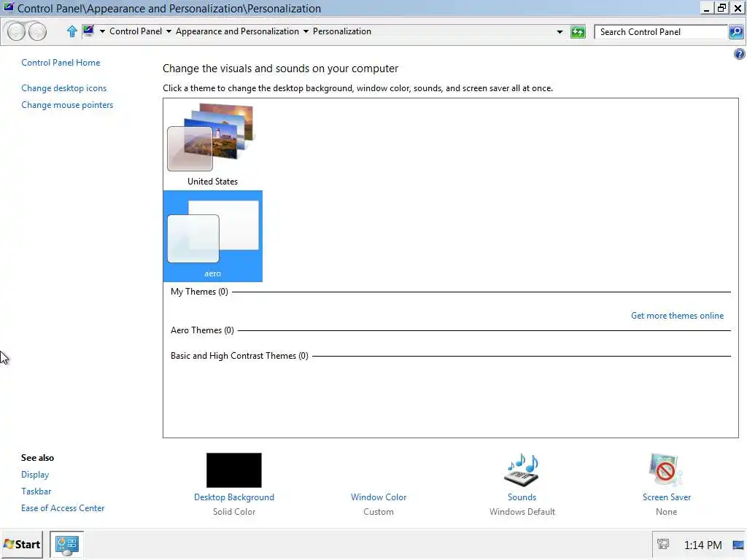Screen dimensions: 747x560
Task: Click the Show desktop tray icon
Action: pyautogui.click(x=738, y=545)
